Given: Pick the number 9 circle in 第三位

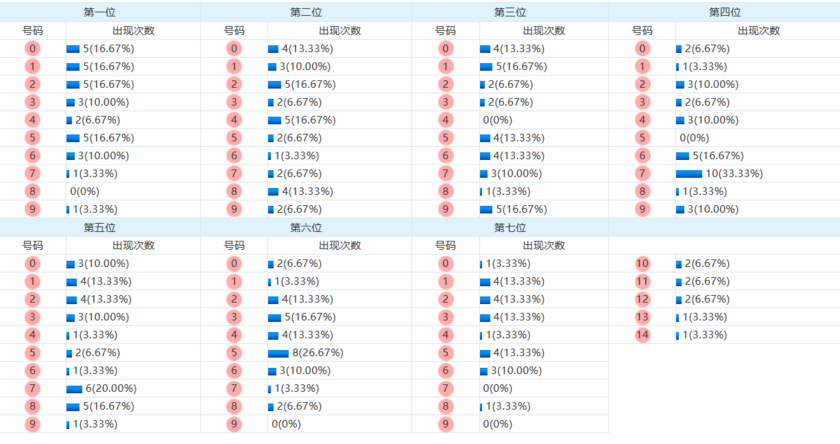Looking at the screenshot, I should (445, 209).
